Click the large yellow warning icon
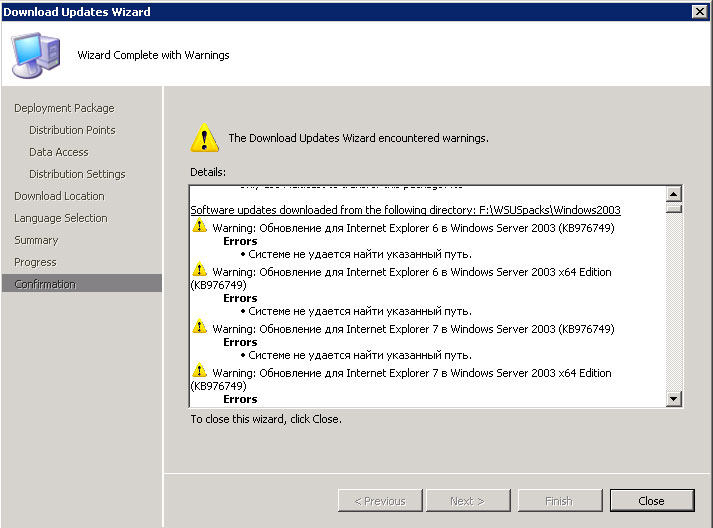Viewport: 713px width, 528px height. coord(205,138)
